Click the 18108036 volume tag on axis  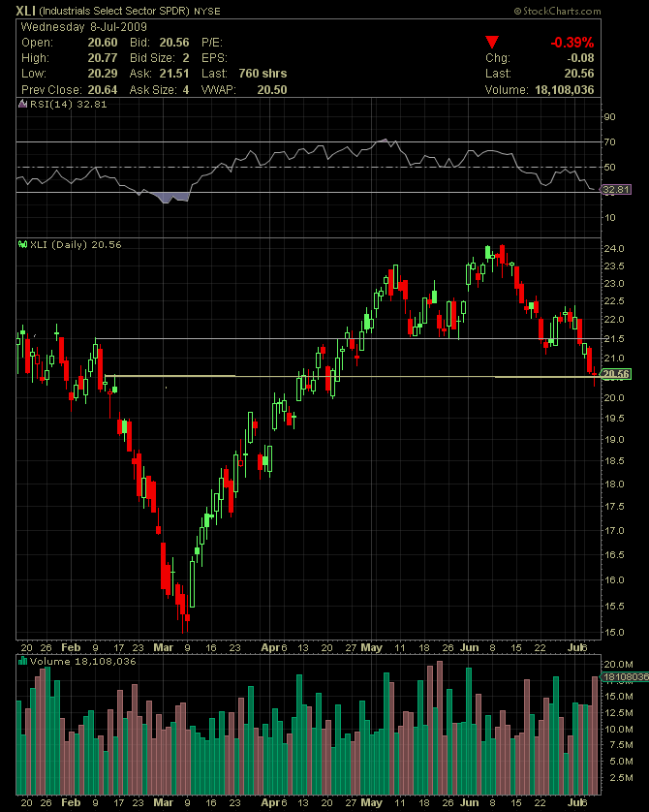(x=625, y=677)
